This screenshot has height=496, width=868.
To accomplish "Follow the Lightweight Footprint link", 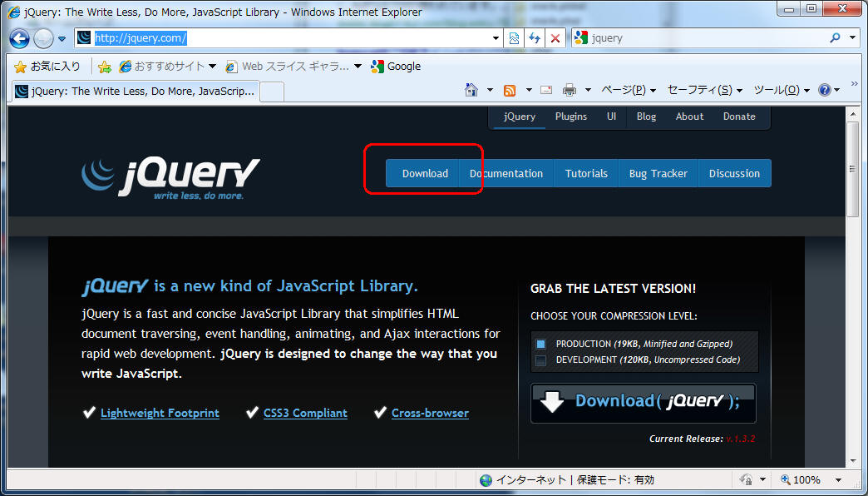I will click(x=160, y=413).
